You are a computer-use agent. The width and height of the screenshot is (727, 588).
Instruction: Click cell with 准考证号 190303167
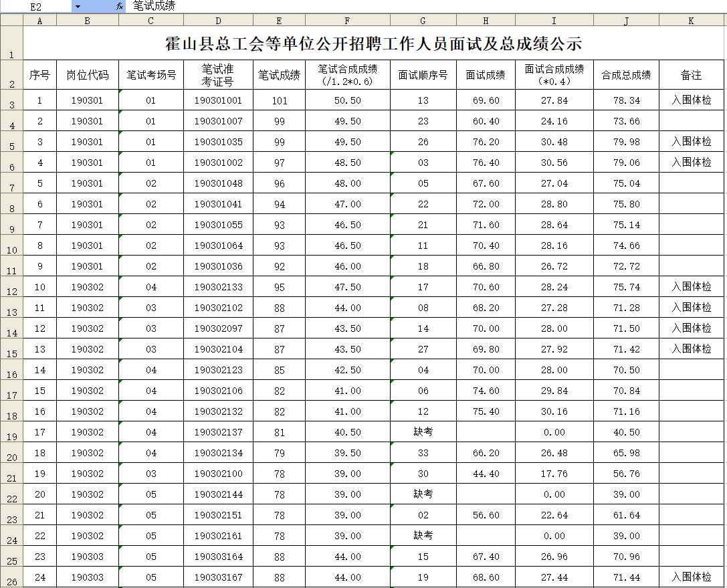[219, 577]
